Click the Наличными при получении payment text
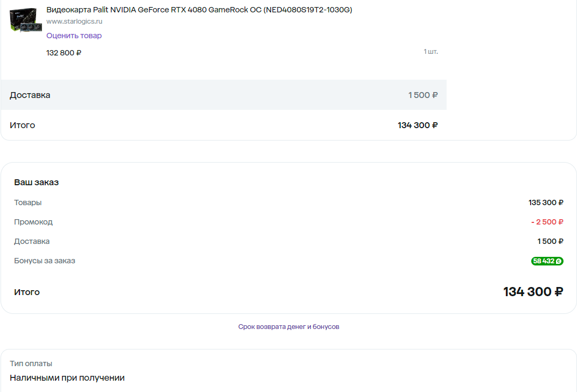This screenshot has width=577, height=392. (x=67, y=378)
